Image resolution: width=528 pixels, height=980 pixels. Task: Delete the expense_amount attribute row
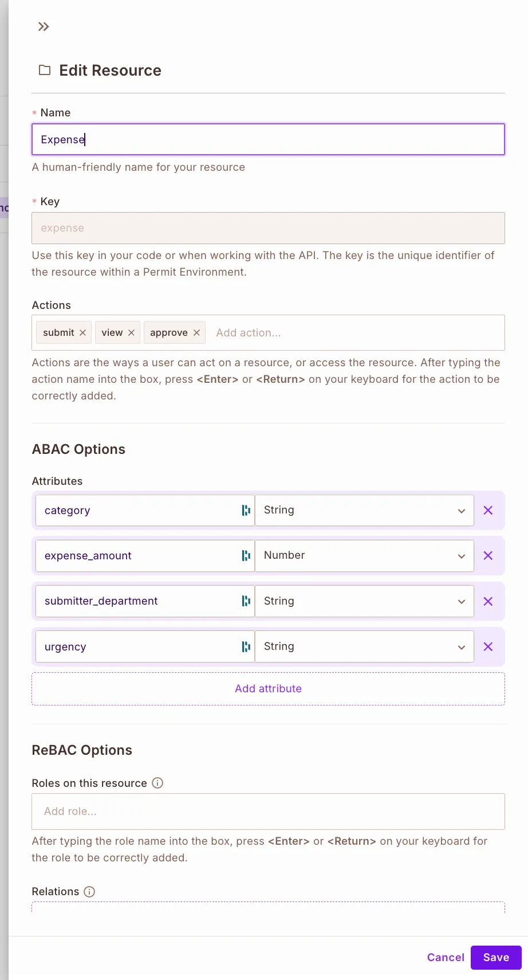(x=488, y=555)
